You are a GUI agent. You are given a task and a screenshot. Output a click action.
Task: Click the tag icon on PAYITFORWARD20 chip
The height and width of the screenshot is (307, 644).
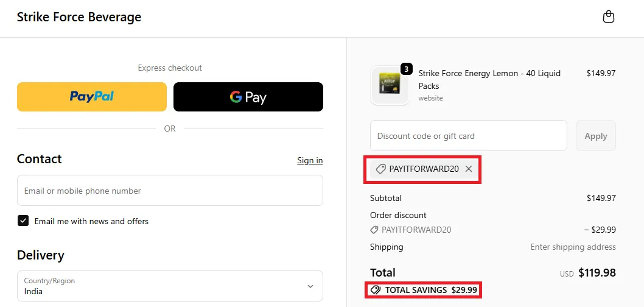point(380,169)
